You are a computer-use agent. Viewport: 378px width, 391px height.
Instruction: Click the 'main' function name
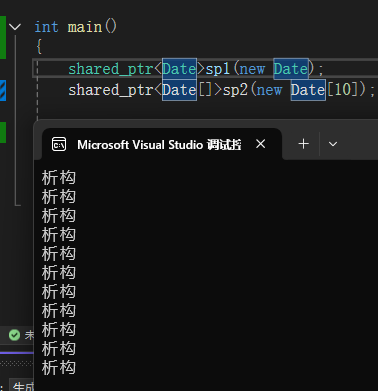[x=85, y=27]
